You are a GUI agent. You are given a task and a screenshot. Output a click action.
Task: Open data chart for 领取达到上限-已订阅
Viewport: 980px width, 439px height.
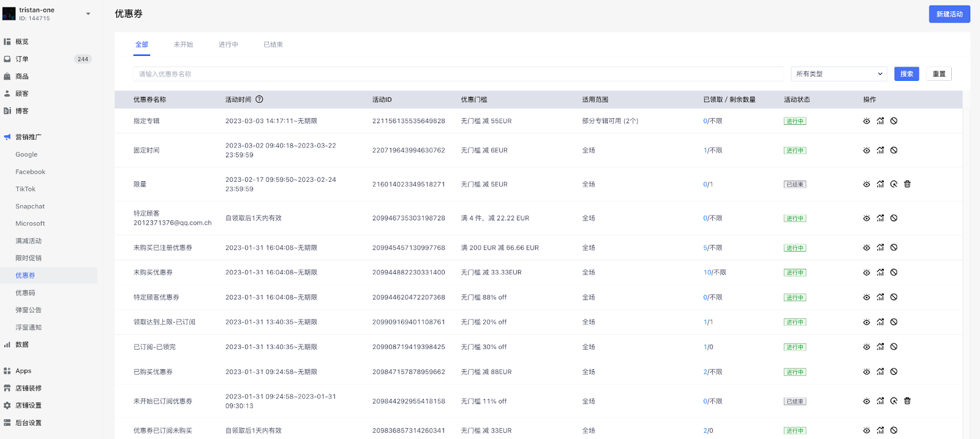point(880,322)
